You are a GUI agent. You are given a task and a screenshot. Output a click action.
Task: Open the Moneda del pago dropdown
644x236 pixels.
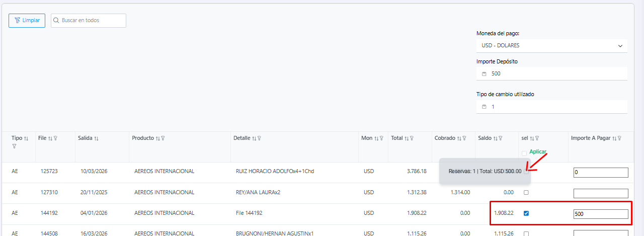(551, 45)
